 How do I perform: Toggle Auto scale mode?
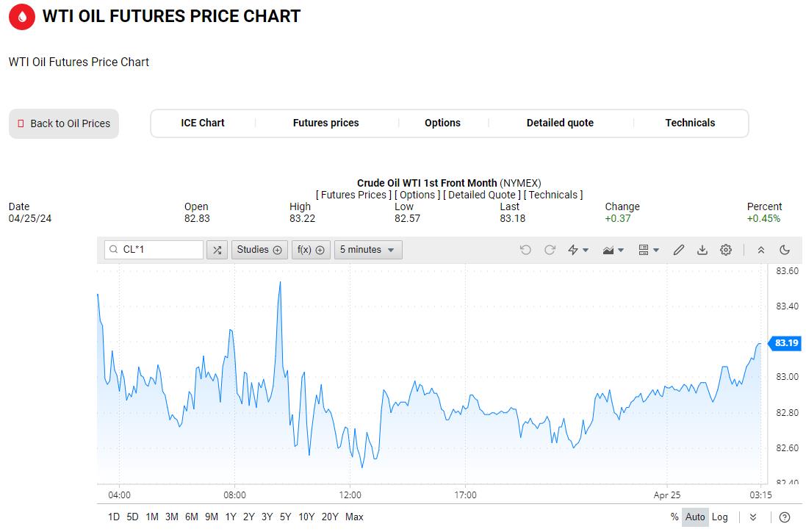(695, 517)
